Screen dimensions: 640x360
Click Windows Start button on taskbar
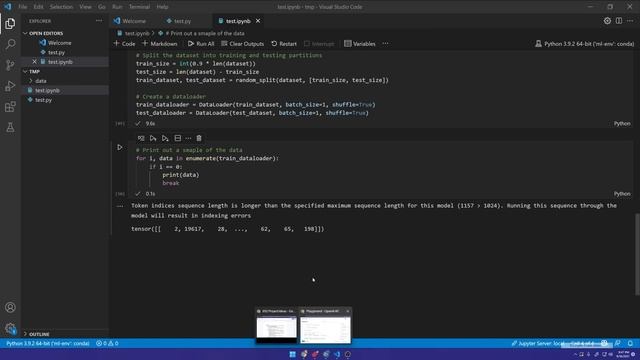click(293, 354)
